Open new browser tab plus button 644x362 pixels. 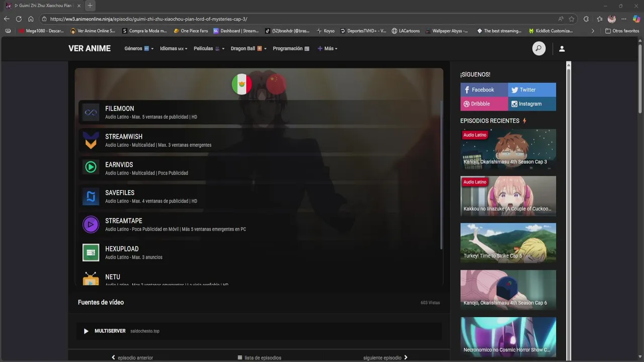pyautogui.click(x=90, y=6)
